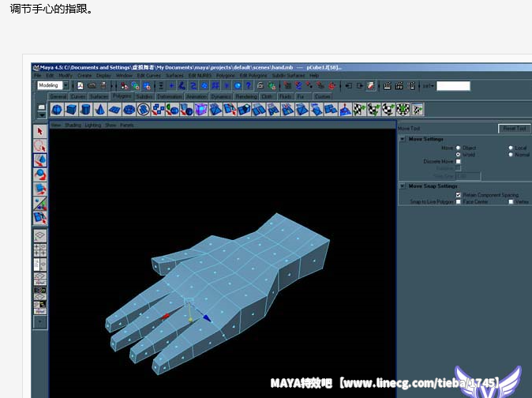Image resolution: width=532 pixels, height=398 pixels.
Task: Choose the Move tool in toolbox
Action: 40,160
